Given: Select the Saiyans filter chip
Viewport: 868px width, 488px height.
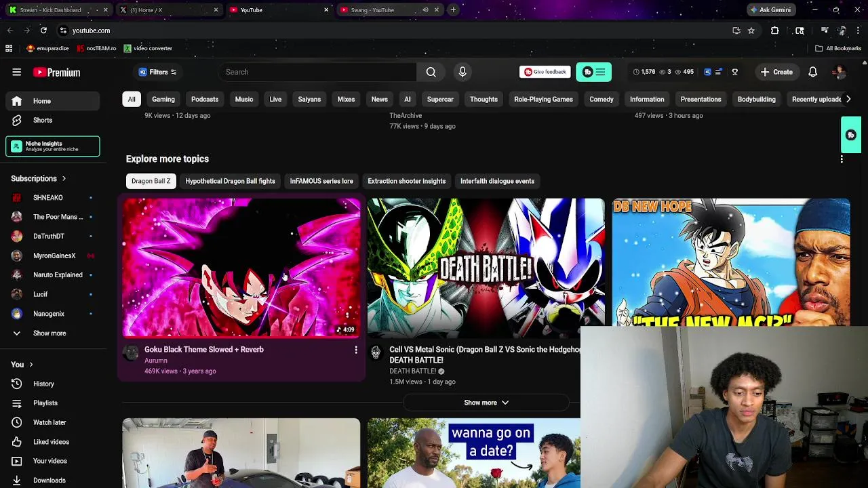Looking at the screenshot, I should (309, 99).
